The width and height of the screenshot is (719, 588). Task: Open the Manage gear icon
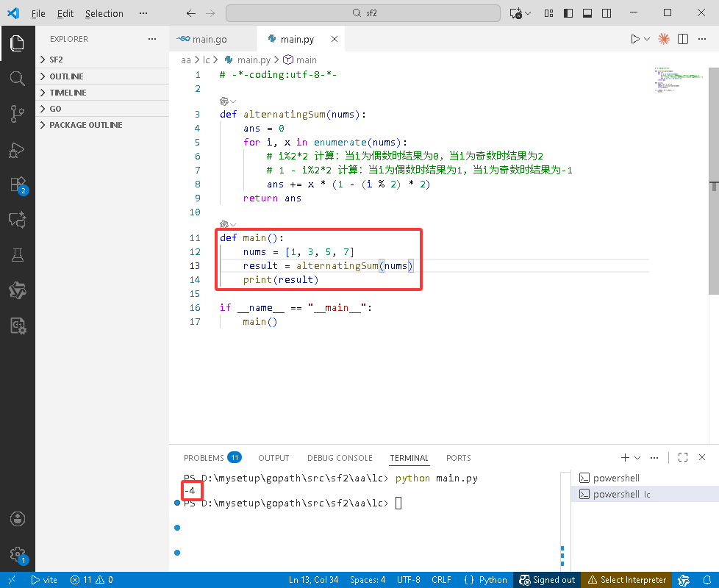coord(18,554)
